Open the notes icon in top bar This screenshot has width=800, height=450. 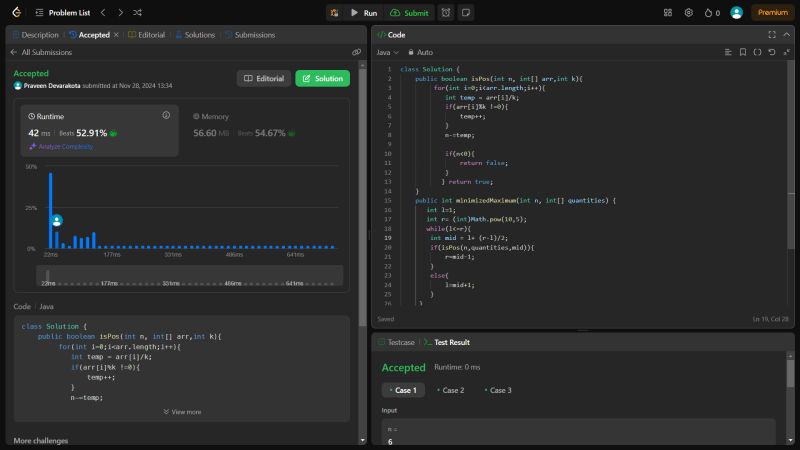[467, 13]
